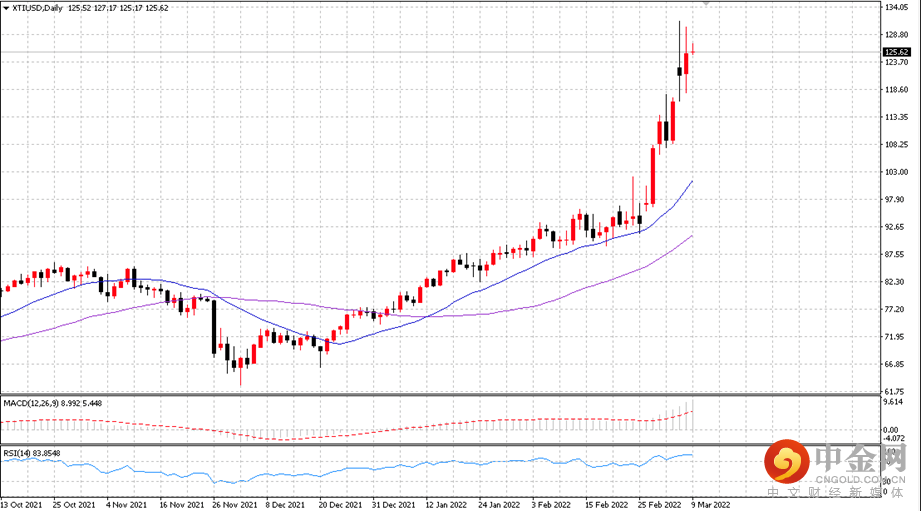Click the 26 Nov 2021 date label
This screenshot has width=921, height=511.
235,505
